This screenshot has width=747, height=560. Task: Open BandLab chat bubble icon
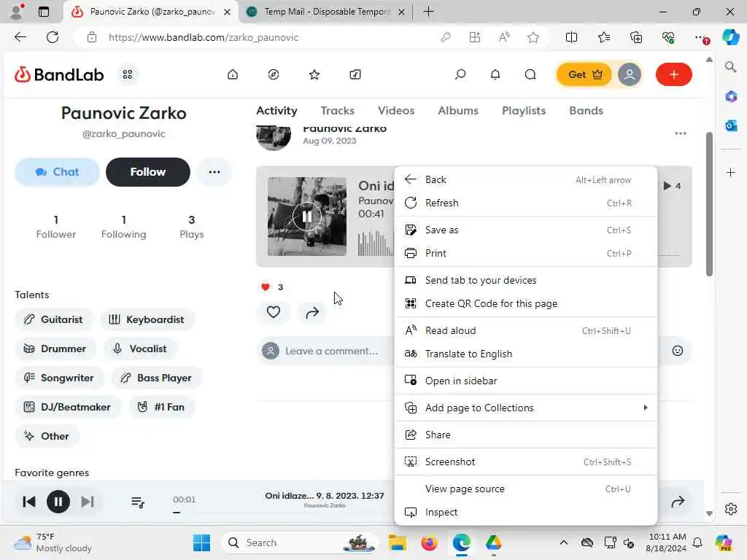[x=530, y=74]
